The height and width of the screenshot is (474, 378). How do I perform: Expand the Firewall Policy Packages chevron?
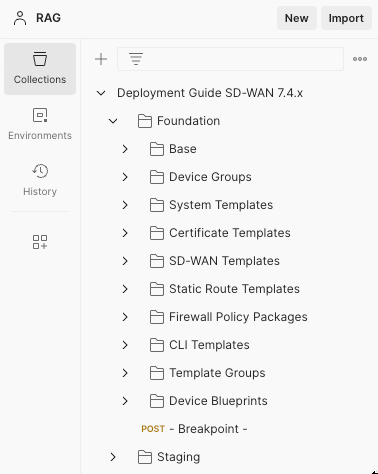click(125, 317)
